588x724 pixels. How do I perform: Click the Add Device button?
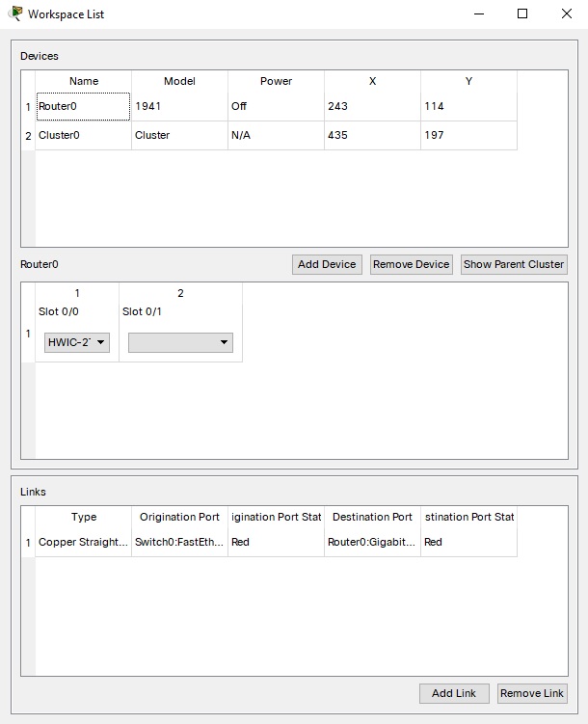(327, 264)
